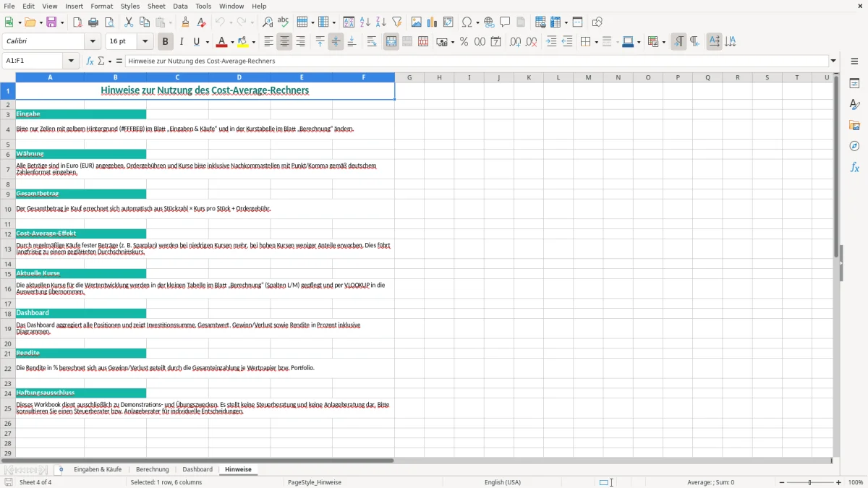This screenshot has width=868, height=488.
Task: Open sidebar Navigator panel
Action: 854,147
